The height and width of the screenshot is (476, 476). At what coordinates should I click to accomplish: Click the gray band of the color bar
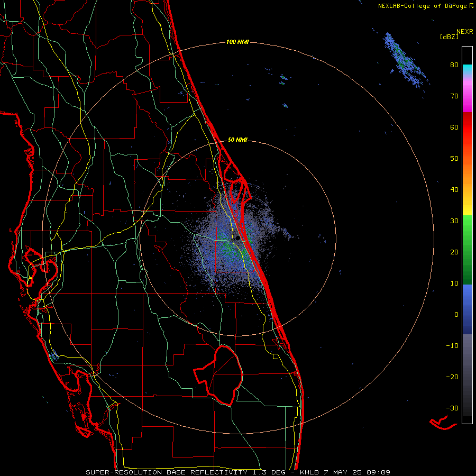point(467,375)
